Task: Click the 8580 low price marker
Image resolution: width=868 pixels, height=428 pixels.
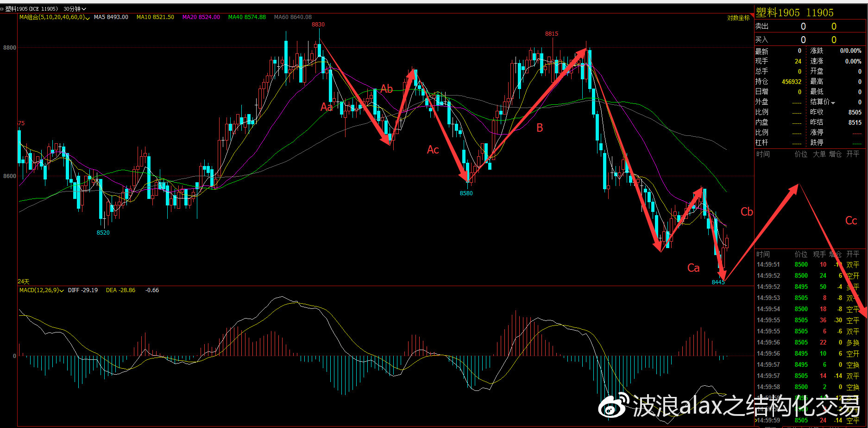Action: coord(466,193)
